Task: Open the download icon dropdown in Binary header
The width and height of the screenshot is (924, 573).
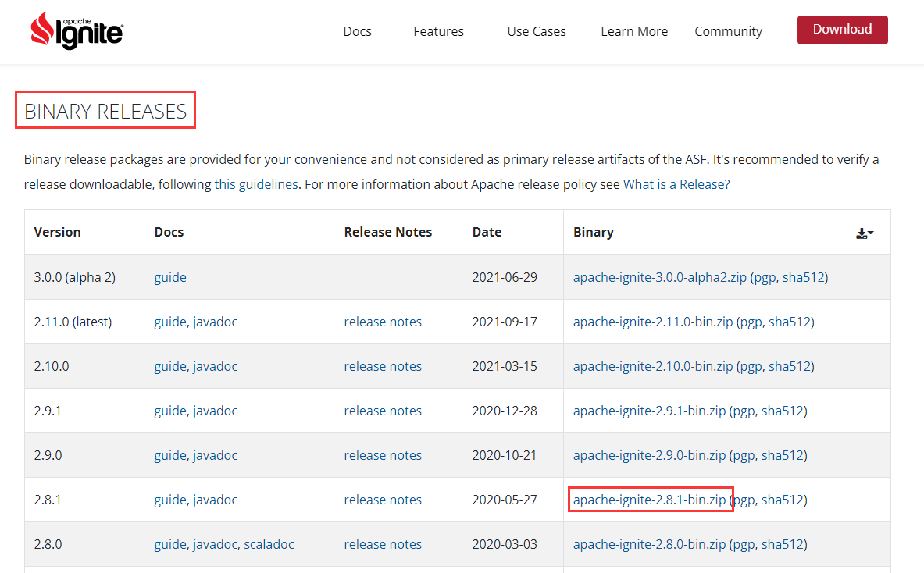Action: (865, 233)
